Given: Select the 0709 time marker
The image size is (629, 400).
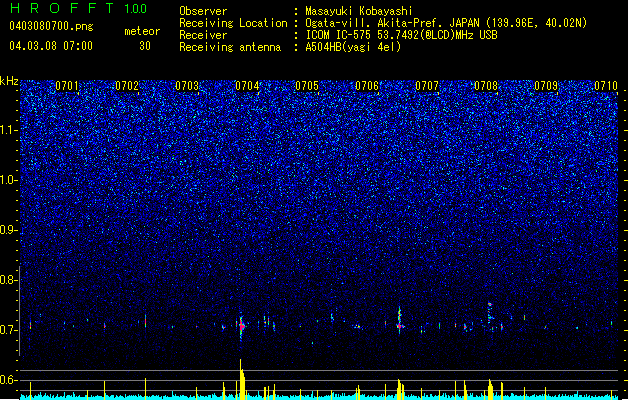Looking at the screenshot, I should [x=546, y=86].
